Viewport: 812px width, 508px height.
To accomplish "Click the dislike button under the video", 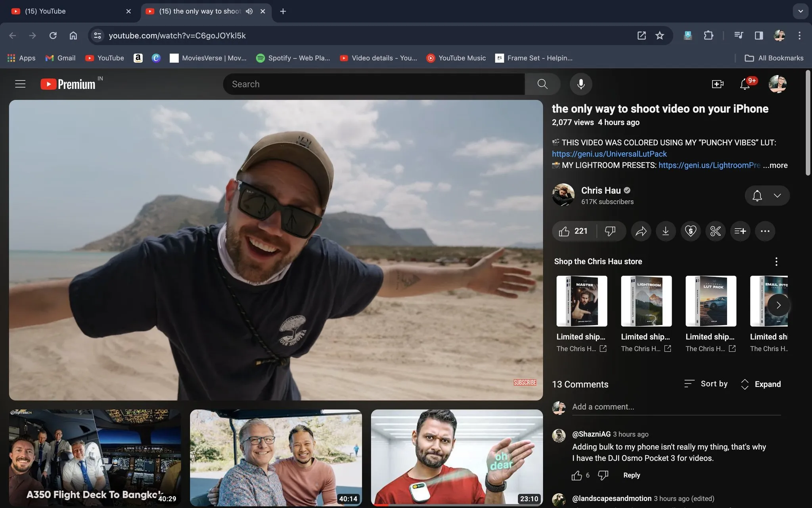I will click(x=610, y=231).
